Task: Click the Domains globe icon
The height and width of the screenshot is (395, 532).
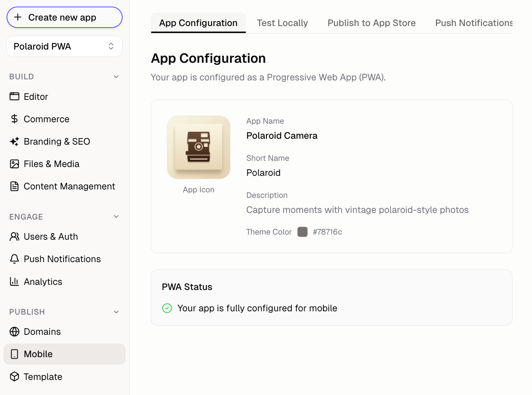Action: 15,331
